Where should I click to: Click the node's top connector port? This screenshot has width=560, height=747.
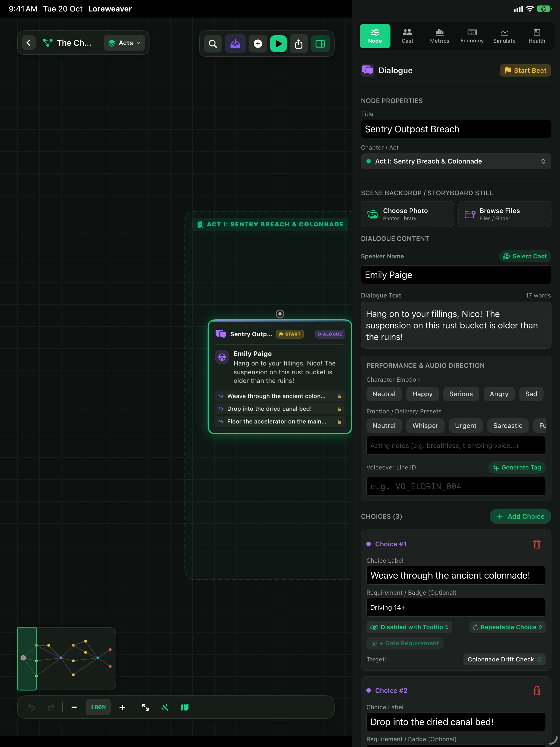[x=280, y=314]
